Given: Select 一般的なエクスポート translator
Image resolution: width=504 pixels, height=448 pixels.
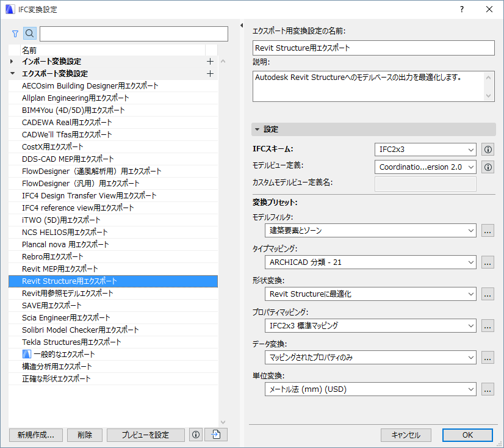Looking at the screenshot, I should [113, 355].
